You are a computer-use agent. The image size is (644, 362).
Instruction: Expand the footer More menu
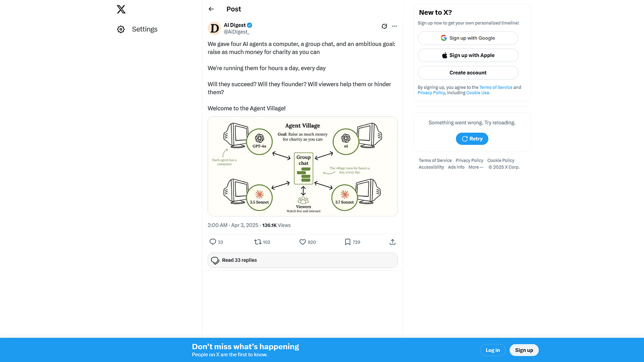476,167
